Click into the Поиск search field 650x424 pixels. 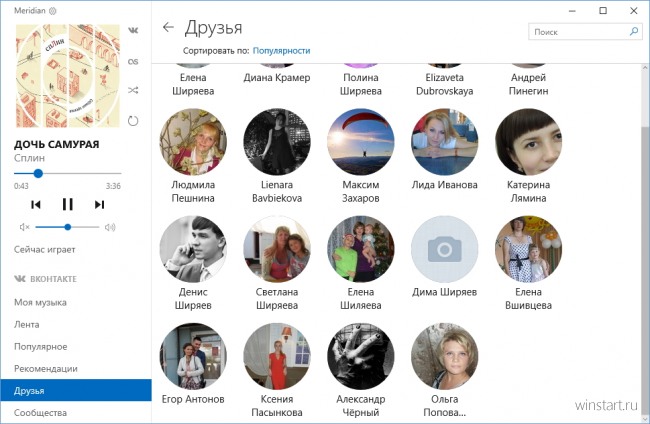coord(577,32)
